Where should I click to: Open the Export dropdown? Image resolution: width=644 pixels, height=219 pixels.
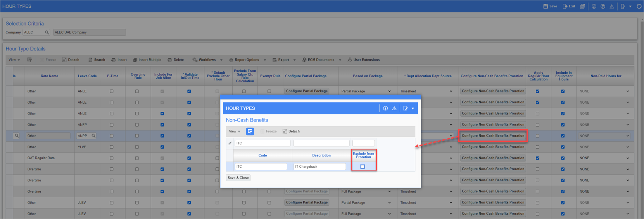point(294,60)
